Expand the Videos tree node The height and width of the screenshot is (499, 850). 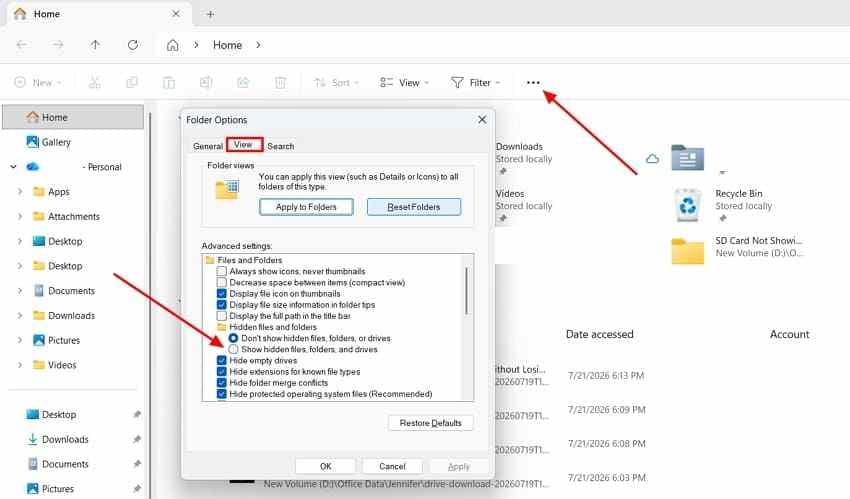pyautogui.click(x=20, y=365)
